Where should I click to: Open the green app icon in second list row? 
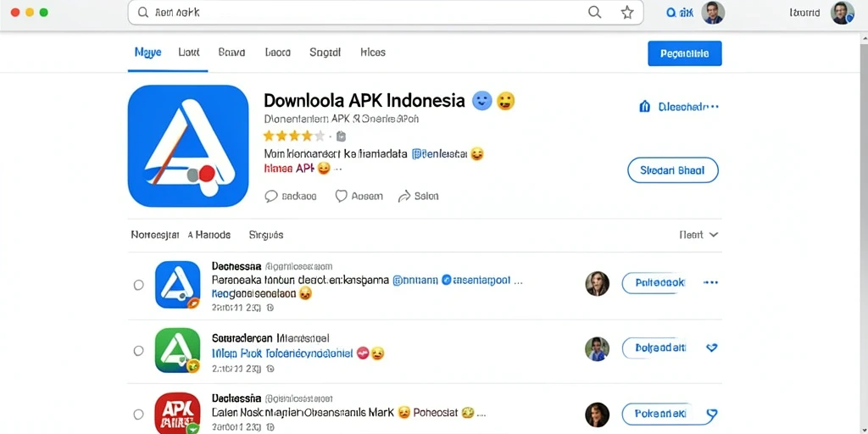[178, 350]
